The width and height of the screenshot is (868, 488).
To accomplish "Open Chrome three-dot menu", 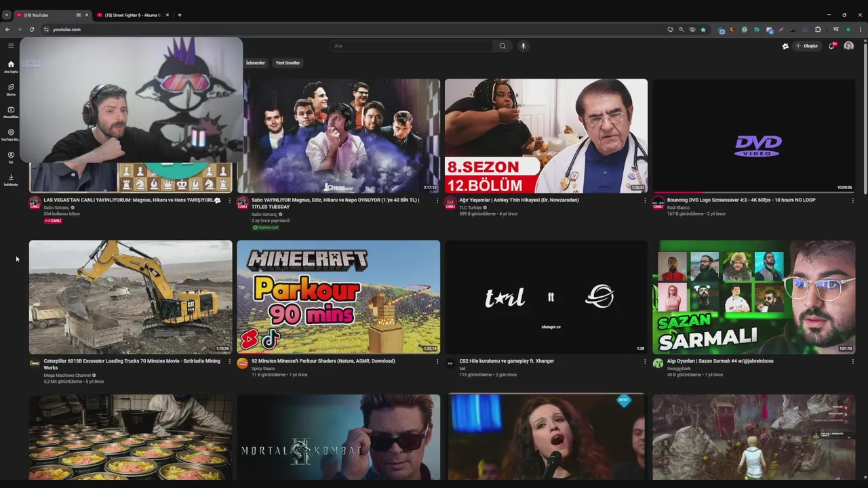I will [x=861, y=29].
